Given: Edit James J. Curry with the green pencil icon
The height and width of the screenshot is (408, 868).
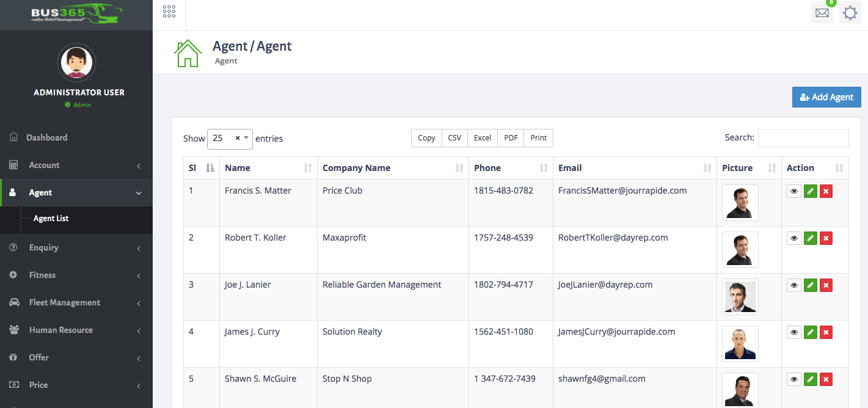Looking at the screenshot, I should 810,332.
